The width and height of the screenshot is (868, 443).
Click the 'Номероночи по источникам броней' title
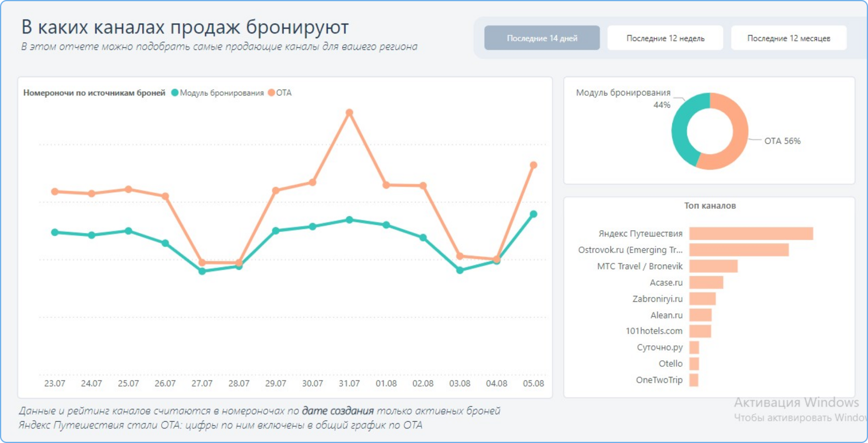point(94,93)
